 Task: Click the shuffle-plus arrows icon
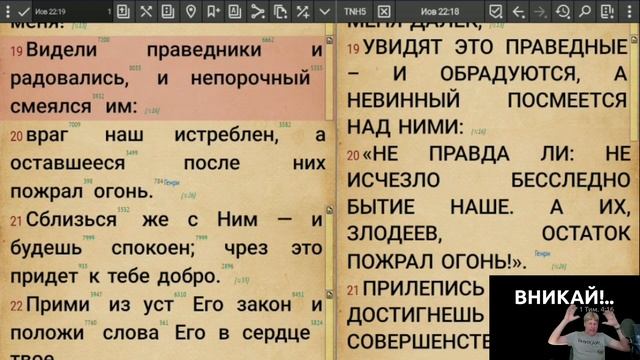pyautogui.click(x=302, y=11)
